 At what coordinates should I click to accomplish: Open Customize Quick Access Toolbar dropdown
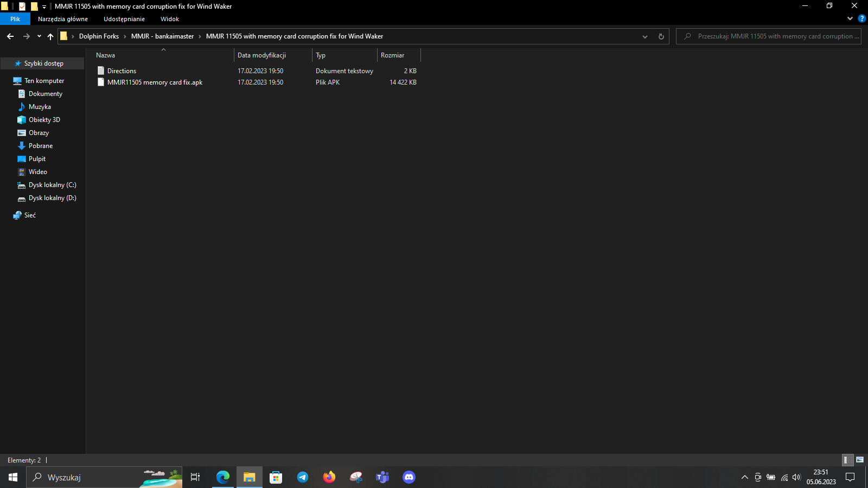(44, 7)
